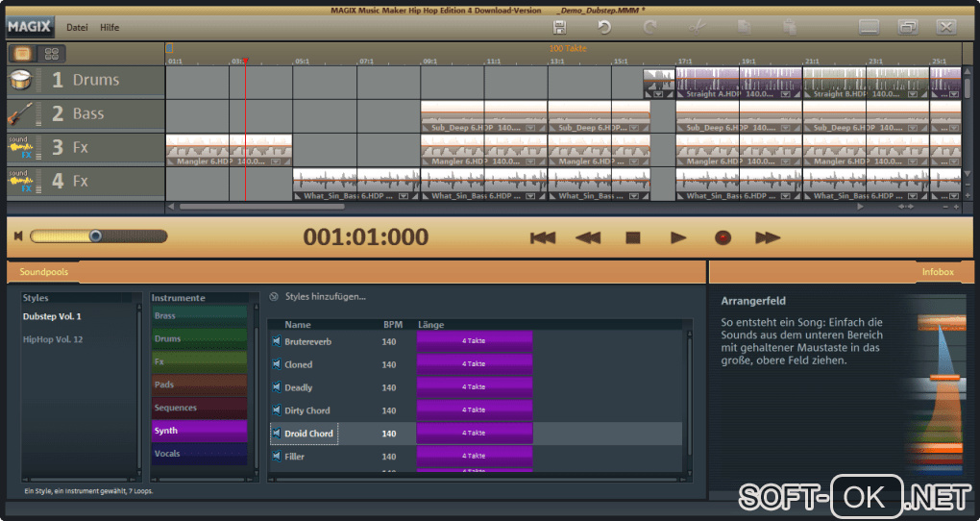980x521 pixels.
Task: Choose the HipHop Vol. 12 style
Action: click(54, 339)
